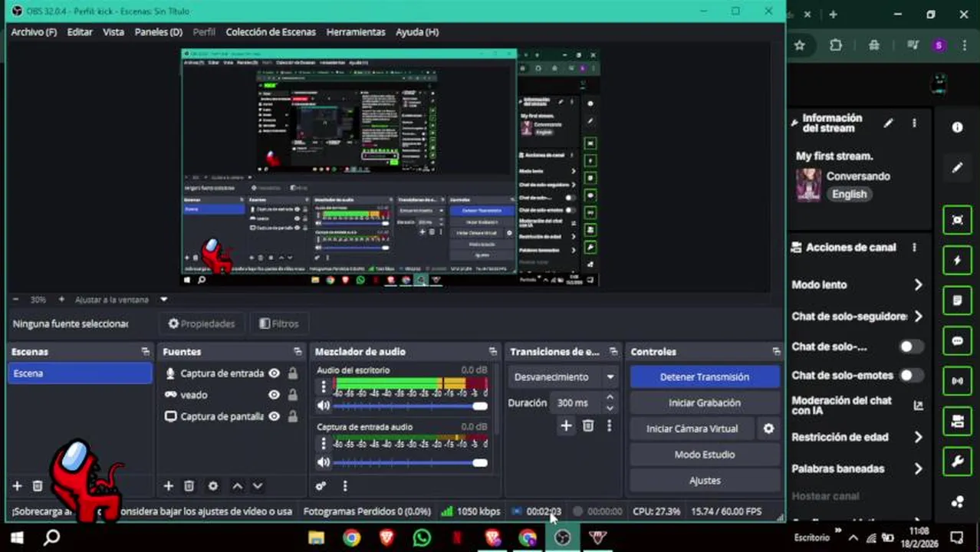Enable the Chat de solo-emotes switch
The width and height of the screenshot is (980, 552).
coord(910,376)
